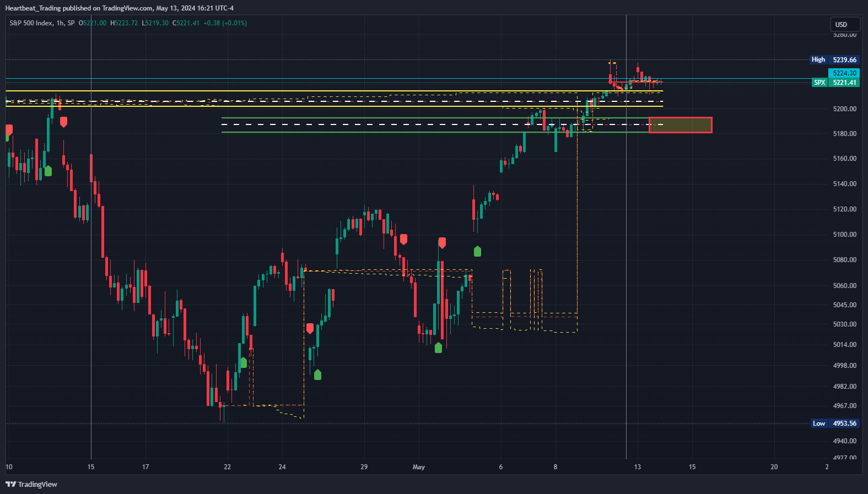868x494 pixels.
Task: Click the cyan 5224.30 price tag
Action: pos(844,73)
